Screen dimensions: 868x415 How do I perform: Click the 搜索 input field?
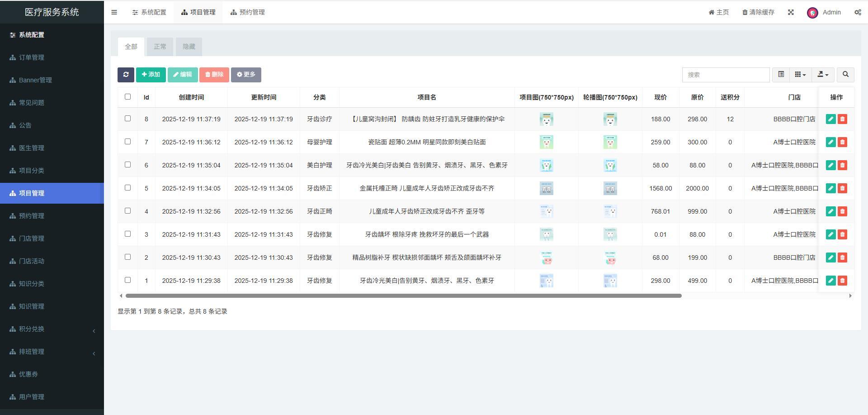pyautogui.click(x=726, y=75)
